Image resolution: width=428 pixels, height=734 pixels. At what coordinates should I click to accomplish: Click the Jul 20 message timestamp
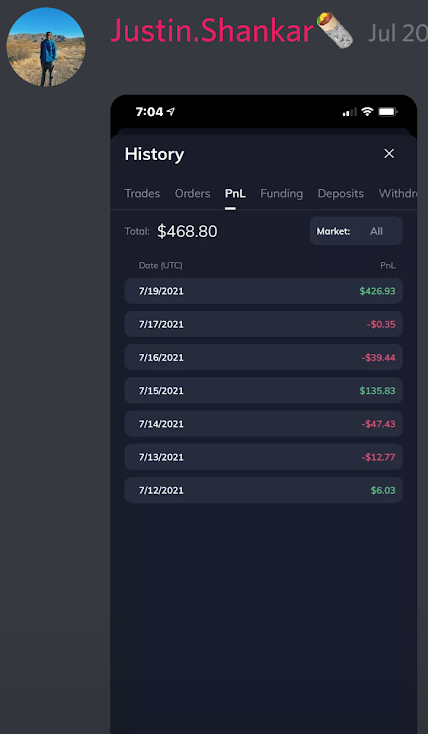398,33
